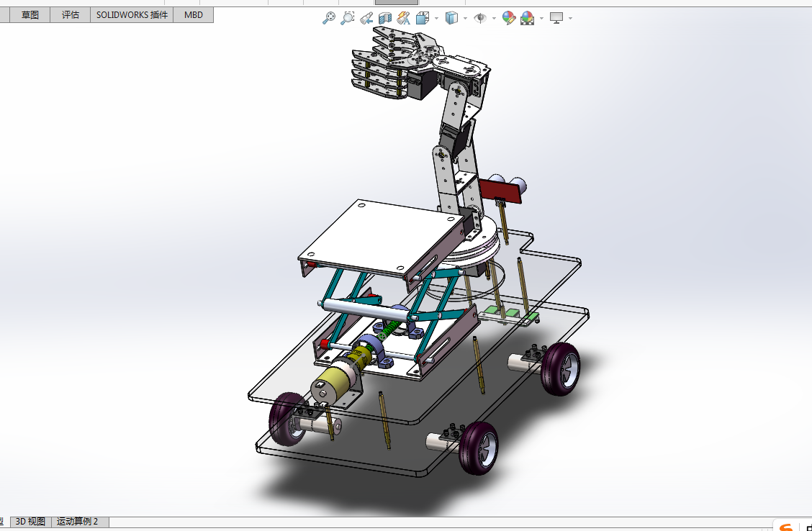Select the rear-right purple wheel
Screen dimensions: 812x531
[561, 368]
